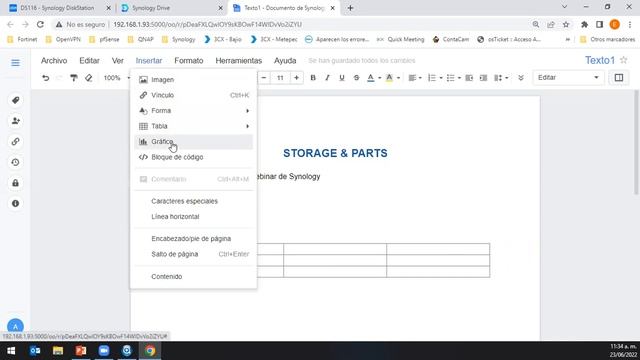Click the lock sidebar icon

(x=16, y=183)
